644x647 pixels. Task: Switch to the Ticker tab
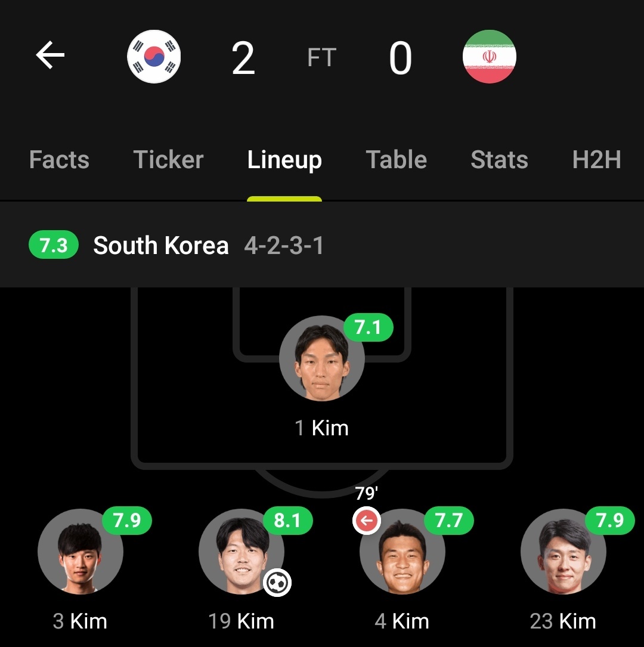(168, 160)
